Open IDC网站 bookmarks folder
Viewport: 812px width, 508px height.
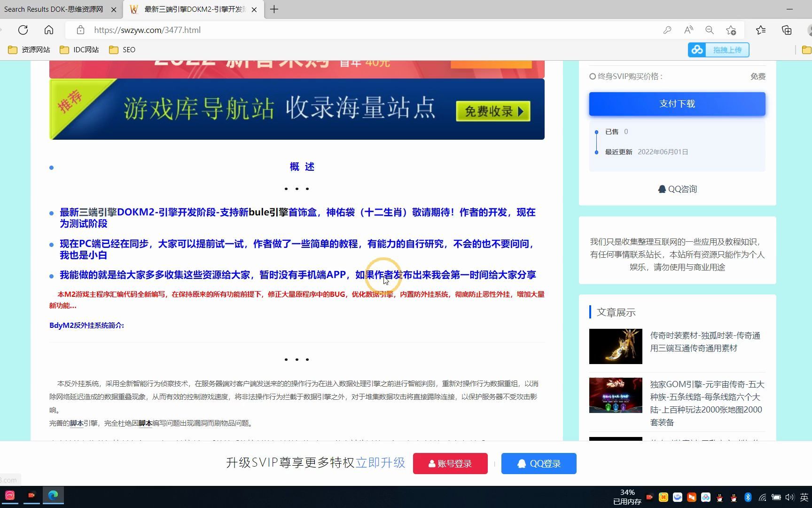click(x=79, y=50)
